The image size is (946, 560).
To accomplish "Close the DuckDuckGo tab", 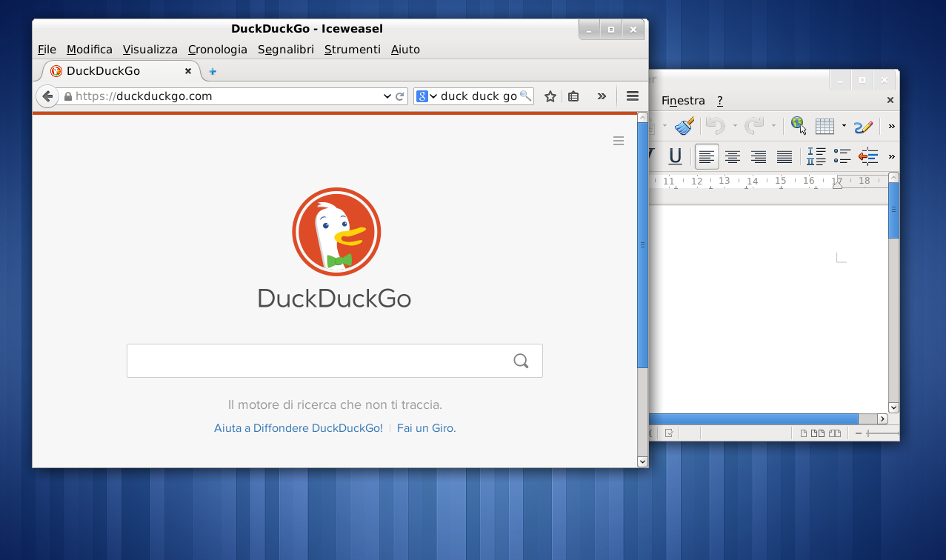I will pyautogui.click(x=188, y=71).
